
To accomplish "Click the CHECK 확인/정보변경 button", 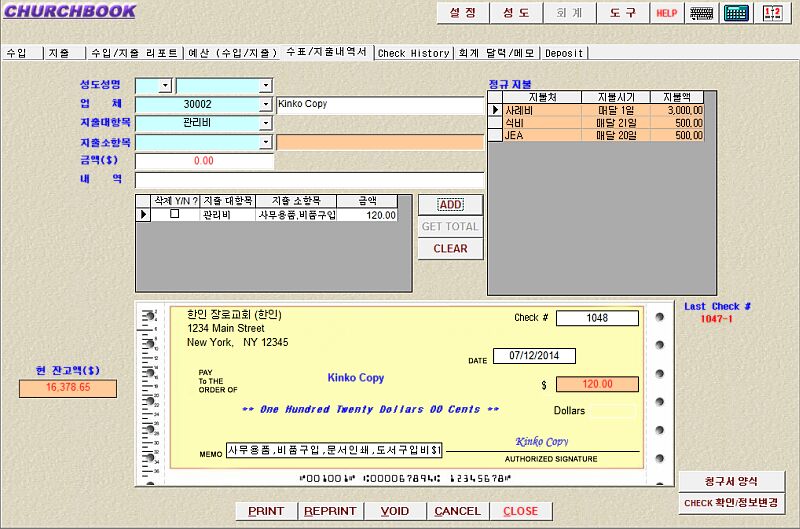I will tap(731, 503).
